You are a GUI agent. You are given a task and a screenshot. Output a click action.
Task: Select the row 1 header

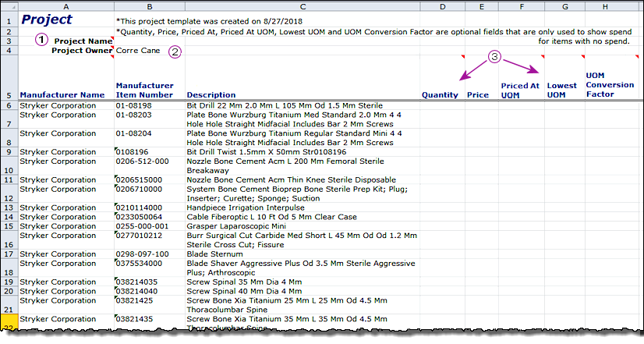(9, 19)
